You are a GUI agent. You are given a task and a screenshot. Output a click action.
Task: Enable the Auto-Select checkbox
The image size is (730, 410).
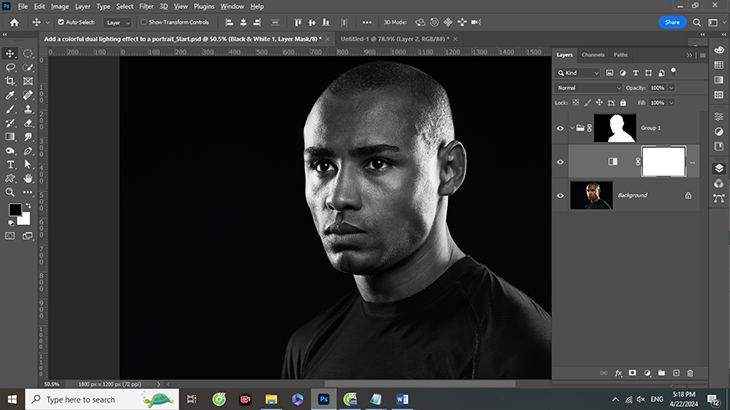(61, 21)
